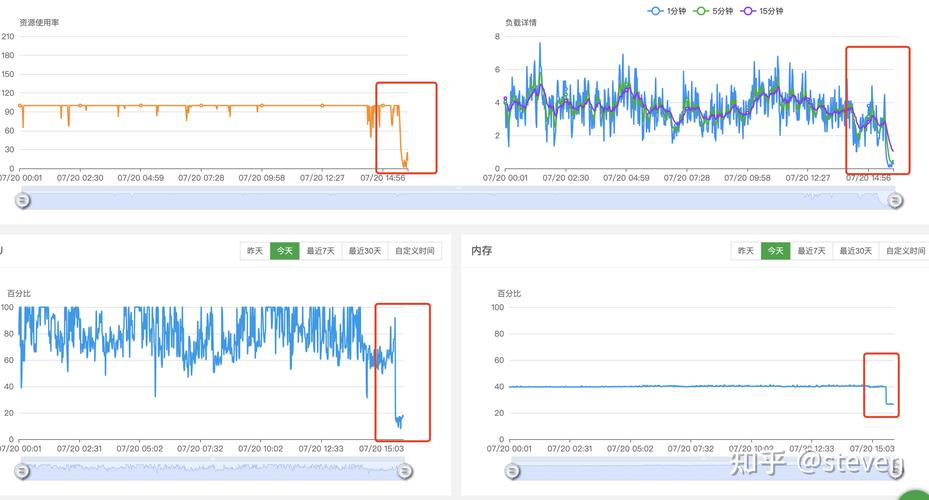Click 07/20 12:33 on the lower-left chart axis
The image size is (929, 500).
click(321, 448)
